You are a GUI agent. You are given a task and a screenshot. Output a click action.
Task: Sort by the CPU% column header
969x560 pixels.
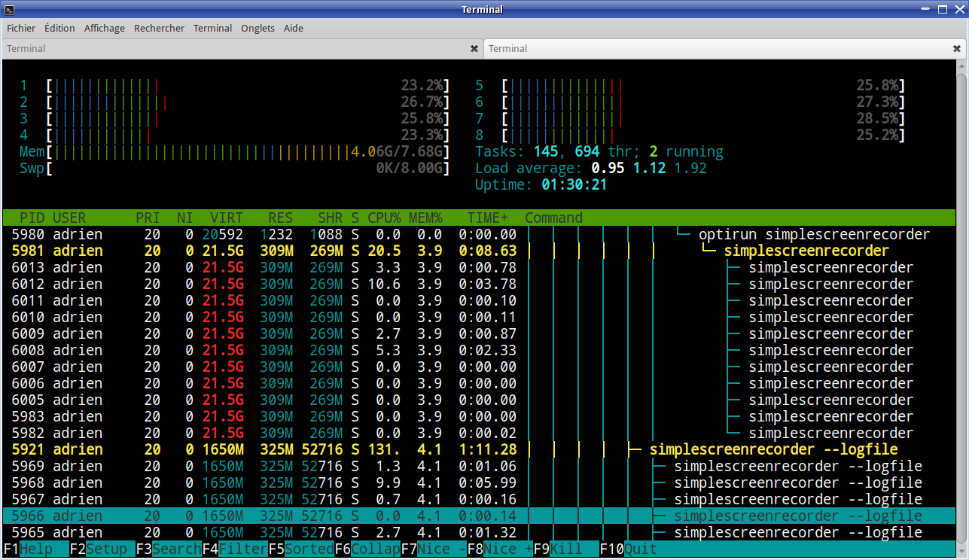click(x=384, y=218)
